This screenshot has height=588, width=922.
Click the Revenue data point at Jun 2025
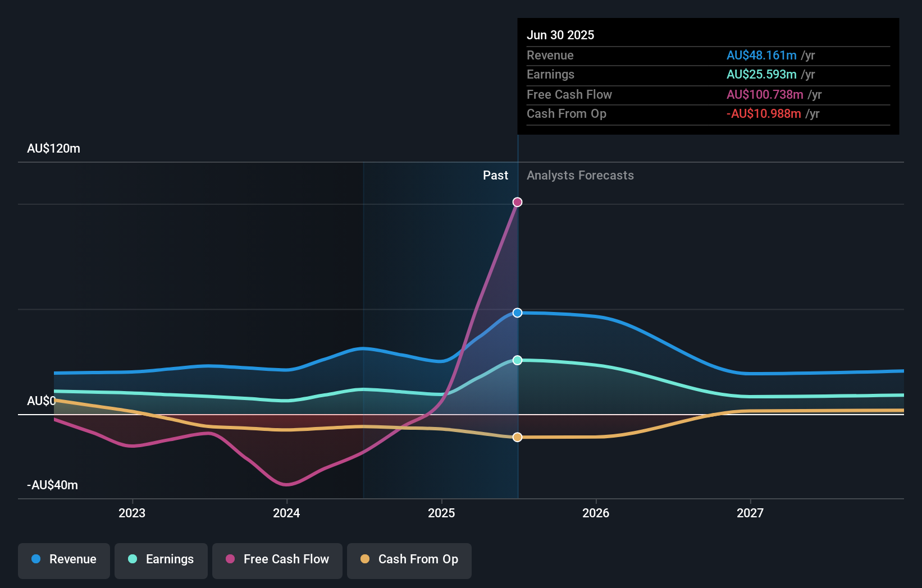pos(517,313)
